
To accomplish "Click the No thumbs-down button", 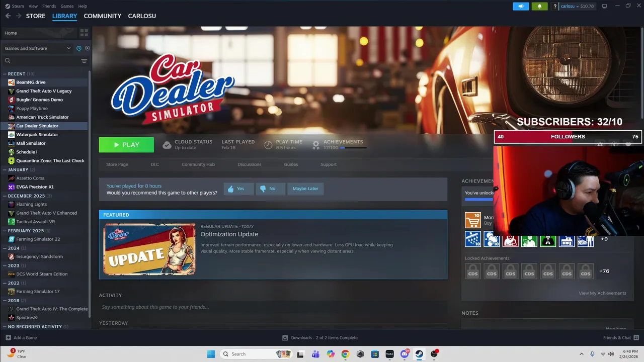I will pyautogui.click(x=270, y=189).
